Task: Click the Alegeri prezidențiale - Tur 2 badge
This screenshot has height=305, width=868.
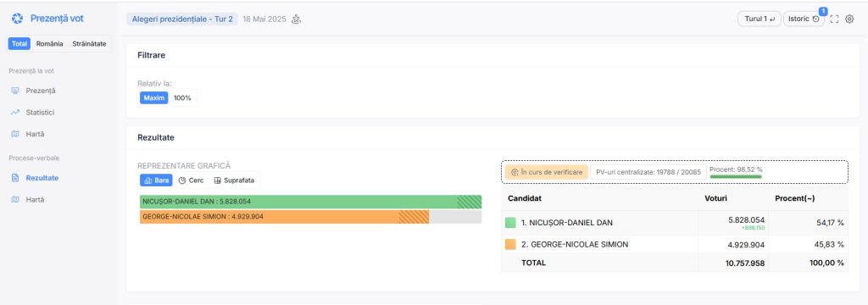Action: (x=182, y=19)
